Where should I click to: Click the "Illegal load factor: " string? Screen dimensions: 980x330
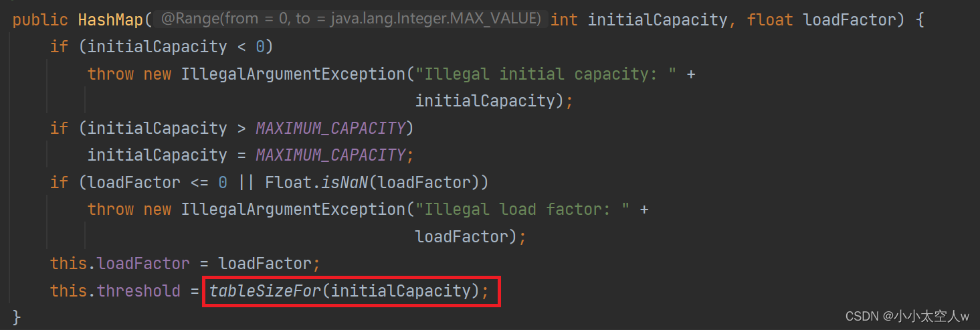(x=522, y=209)
